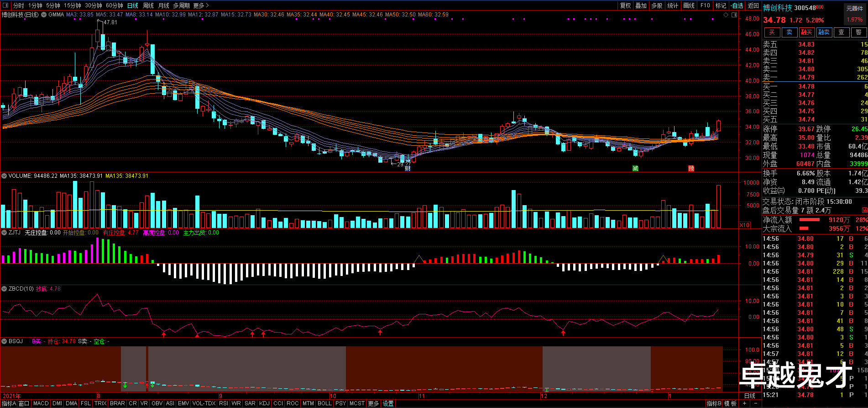
Task: Select the 日线 daily chart
Action: point(133,5)
